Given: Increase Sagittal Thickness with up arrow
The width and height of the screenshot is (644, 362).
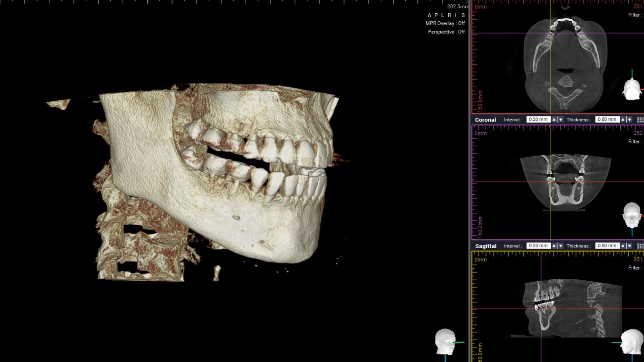Looking at the screenshot, I should tap(623, 246).
